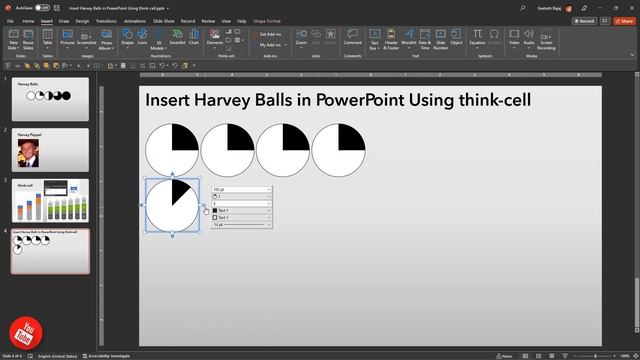The width and height of the screenshot is (640, 360).
Task: Toggle the AutoSave switch
Action: tap(42, 8)
